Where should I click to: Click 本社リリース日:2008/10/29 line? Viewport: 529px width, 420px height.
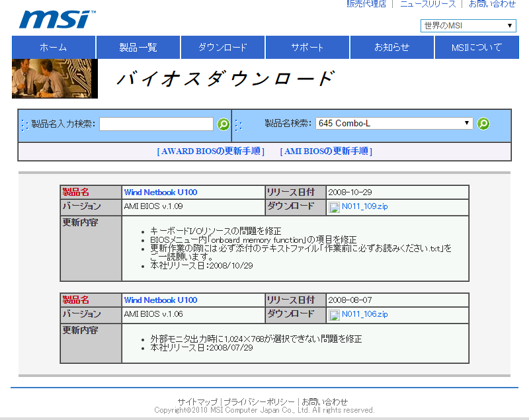(x=202, y=266)
